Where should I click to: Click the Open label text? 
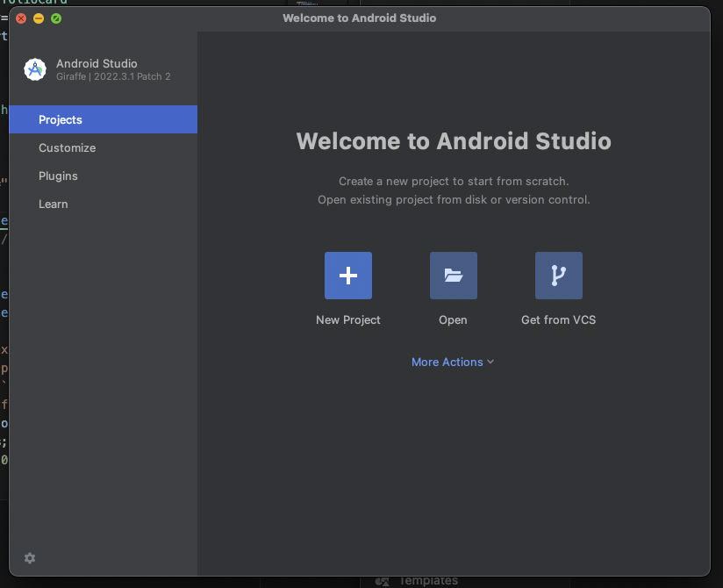click(453, 319)
